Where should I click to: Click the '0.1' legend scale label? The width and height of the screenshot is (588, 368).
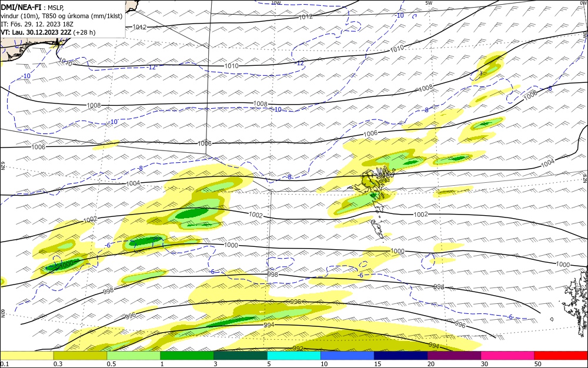[x=5, y=364]
